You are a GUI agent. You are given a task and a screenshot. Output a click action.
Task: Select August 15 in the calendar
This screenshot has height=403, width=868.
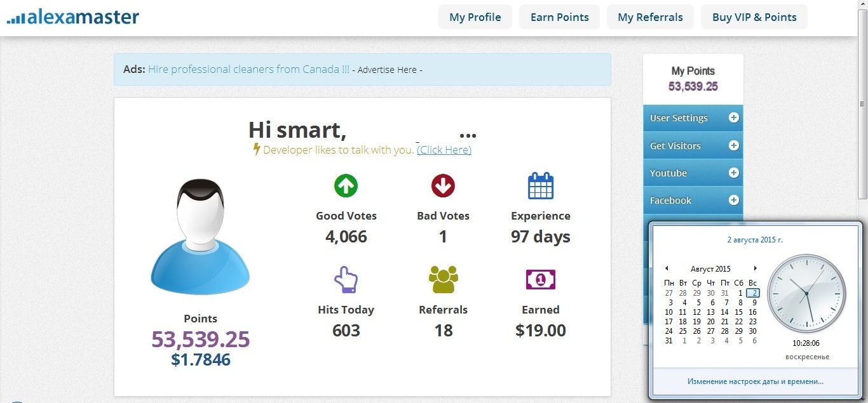(x=738, y=312)
